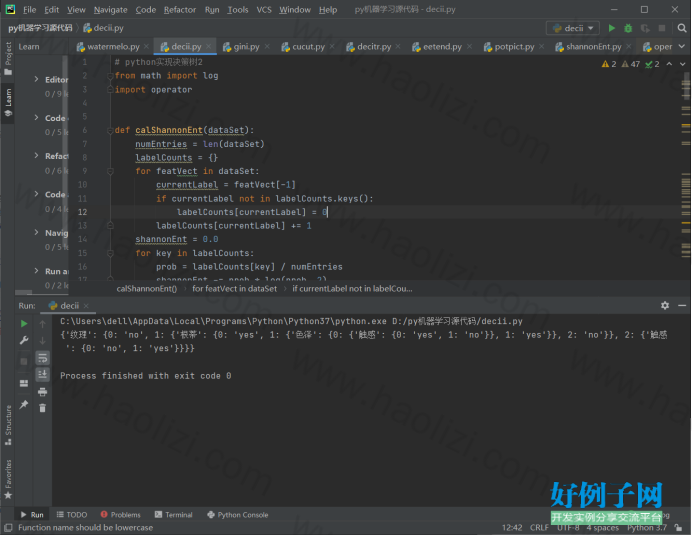The width and height of the screenshot is (692, 535).
Task: Fold the calShannonEnt function definition
Action: (x=110, y=130)
